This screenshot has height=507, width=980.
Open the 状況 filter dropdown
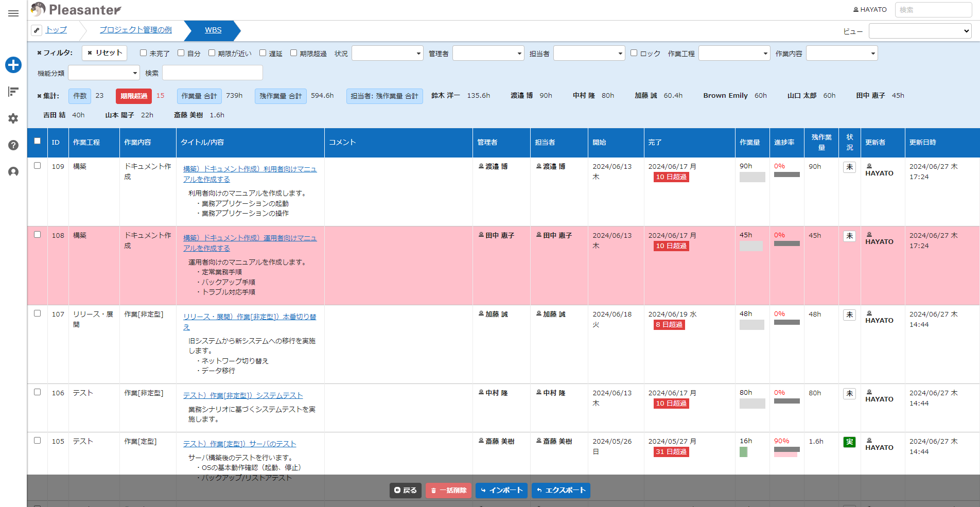coord(388,53)
